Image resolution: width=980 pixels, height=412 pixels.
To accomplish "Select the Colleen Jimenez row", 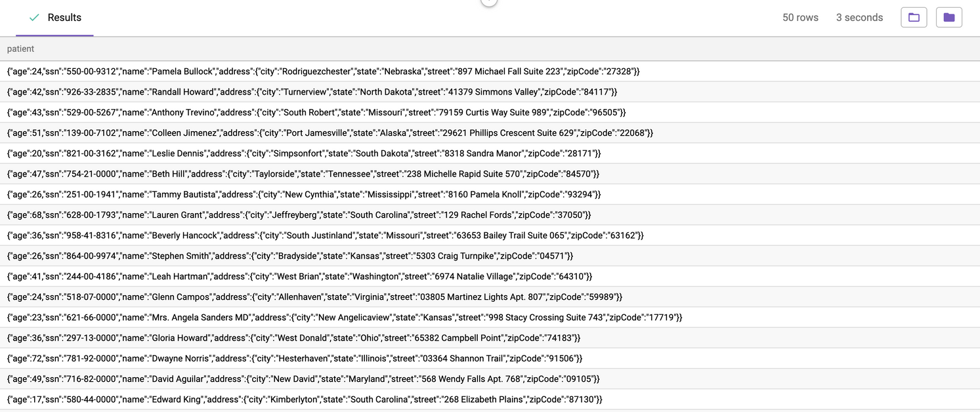I will tap(330, 133).
